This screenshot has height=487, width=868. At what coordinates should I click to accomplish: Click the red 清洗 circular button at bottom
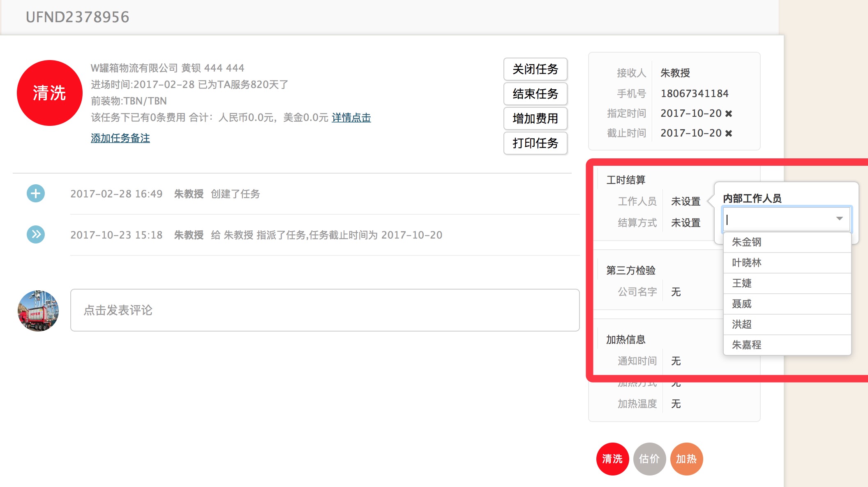[x=613, y=459]
